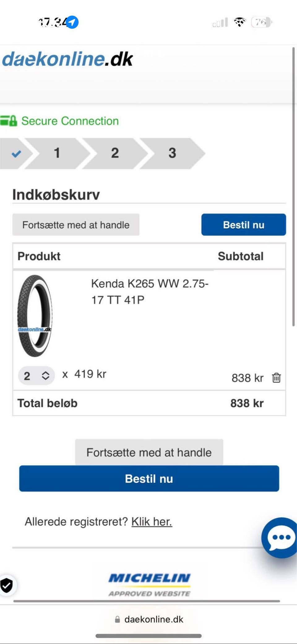Tap the daekonline.dk browser address bar
Screen dimensions: 297x644
point(149,619)
